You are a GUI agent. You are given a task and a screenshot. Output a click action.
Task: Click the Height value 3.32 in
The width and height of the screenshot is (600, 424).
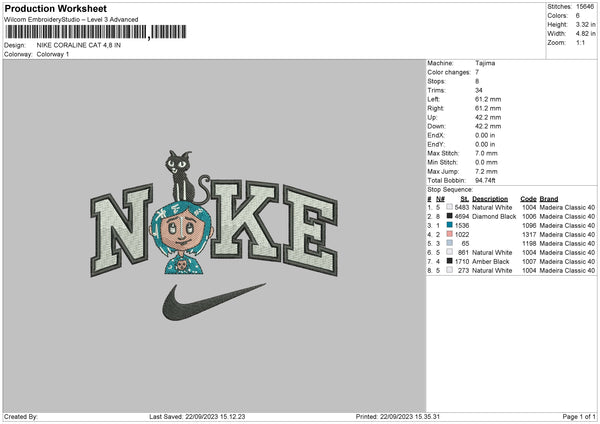(585, 24)
